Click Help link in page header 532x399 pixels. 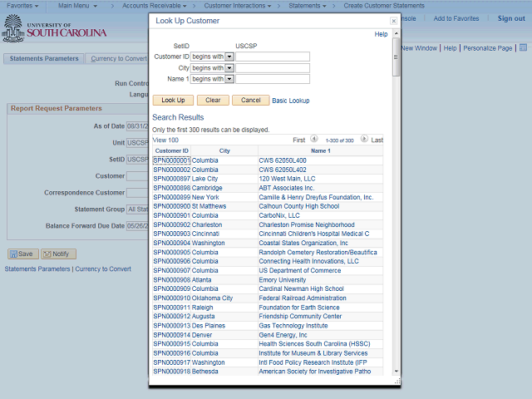coord(450,48)
